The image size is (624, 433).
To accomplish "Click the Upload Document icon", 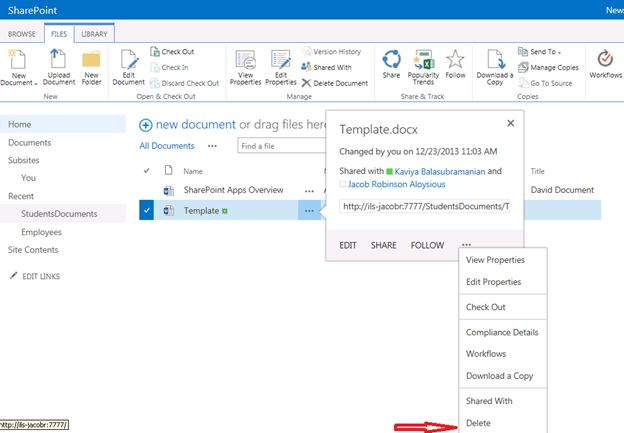I will [58, 59].
